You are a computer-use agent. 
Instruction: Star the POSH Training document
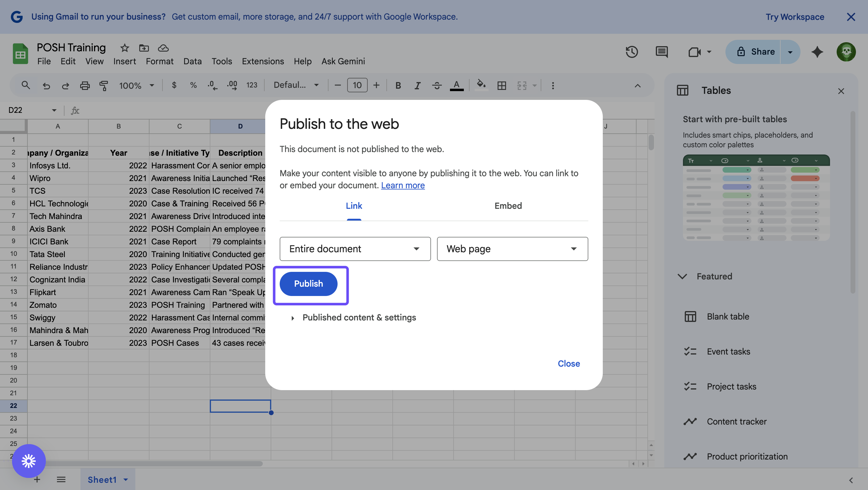(124, 48)
